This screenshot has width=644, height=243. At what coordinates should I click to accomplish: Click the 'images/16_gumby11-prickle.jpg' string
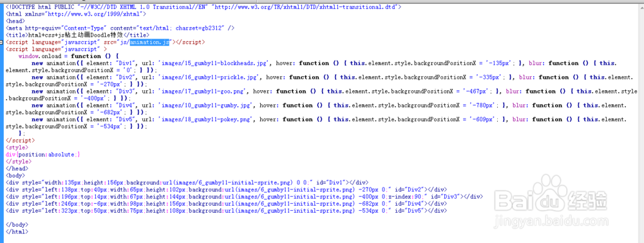[x=209, y=77]
